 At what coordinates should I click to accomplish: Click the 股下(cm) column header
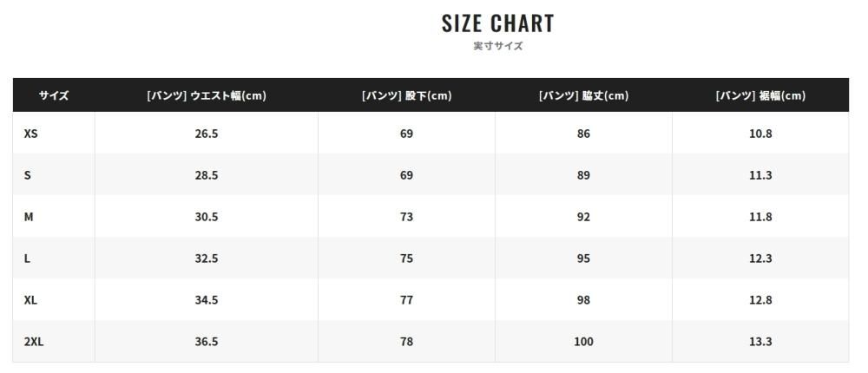coord(406,95)
